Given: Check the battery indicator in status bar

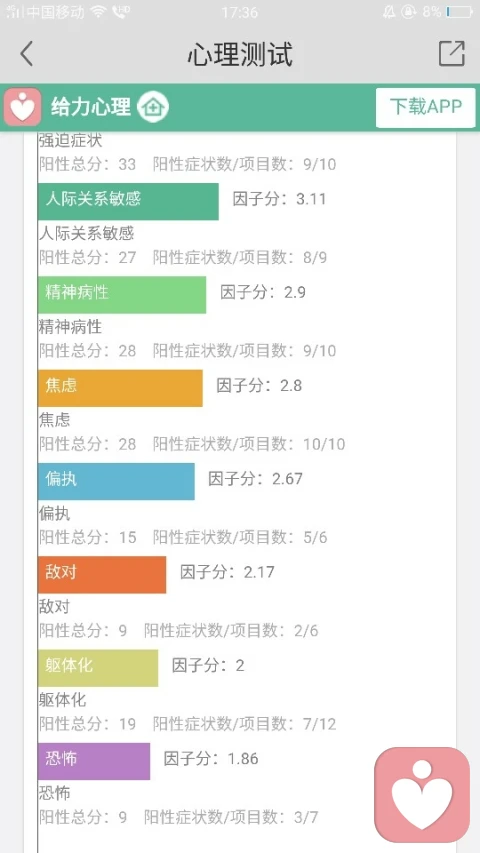Looking at the screenshot, I should coord(459,11).
